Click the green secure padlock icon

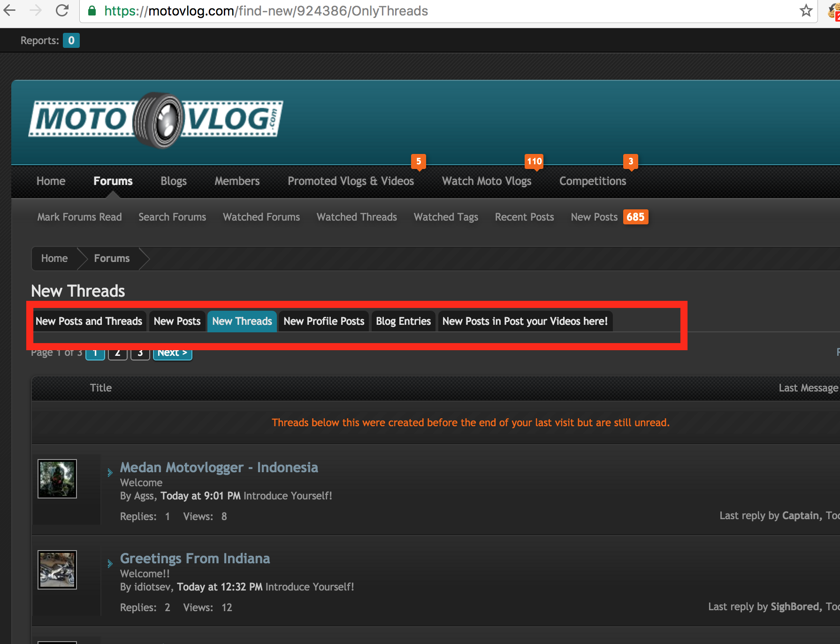click(x=92, y=11)
